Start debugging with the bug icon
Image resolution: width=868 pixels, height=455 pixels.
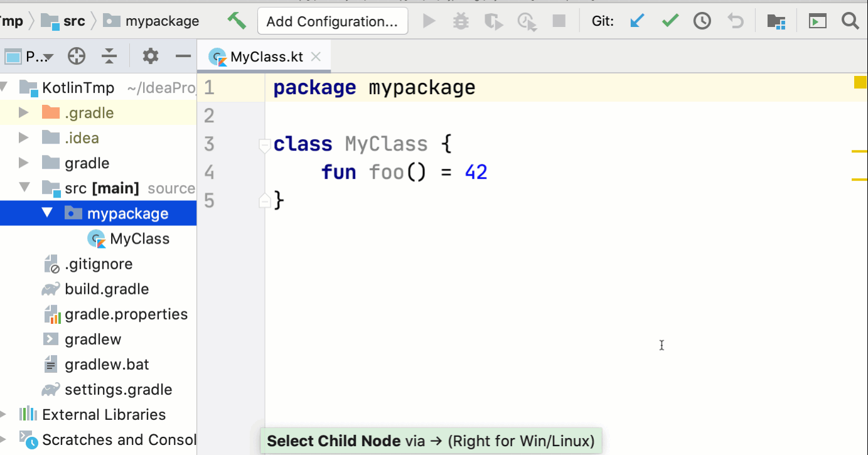[460, 21]
